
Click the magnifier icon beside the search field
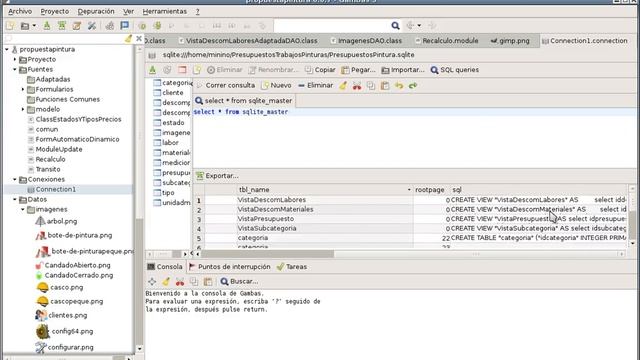(x=395, y=26)
